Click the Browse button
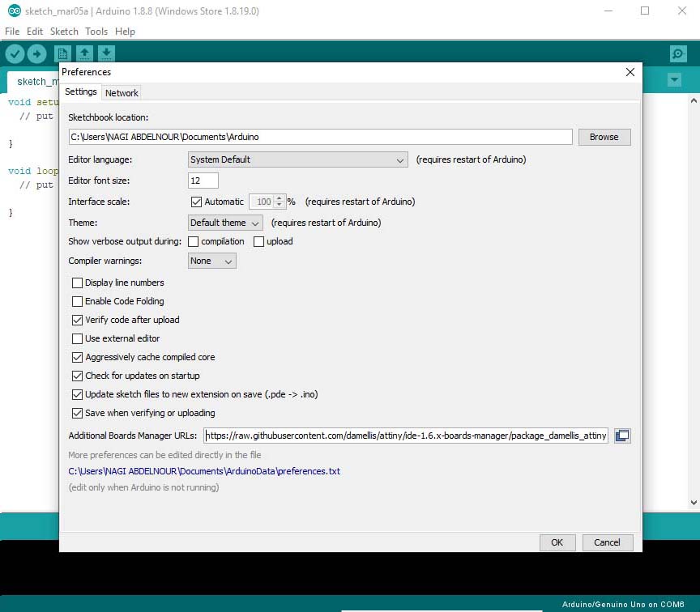The height and width of the screenshot is (612, 700). tap(604, 137)
